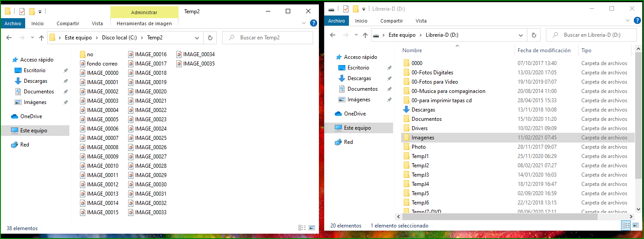Select IMAGE_00035 file in Temp2
The image size is (644, 239).
pyautogui.click(x=196, y=64)
